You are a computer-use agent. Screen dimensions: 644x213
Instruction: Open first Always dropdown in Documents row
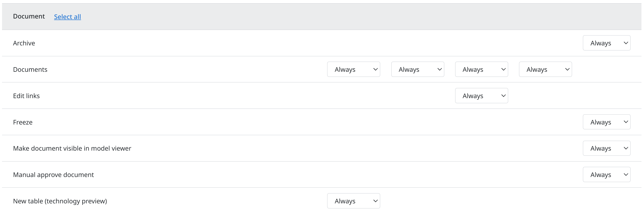[354, 69]
